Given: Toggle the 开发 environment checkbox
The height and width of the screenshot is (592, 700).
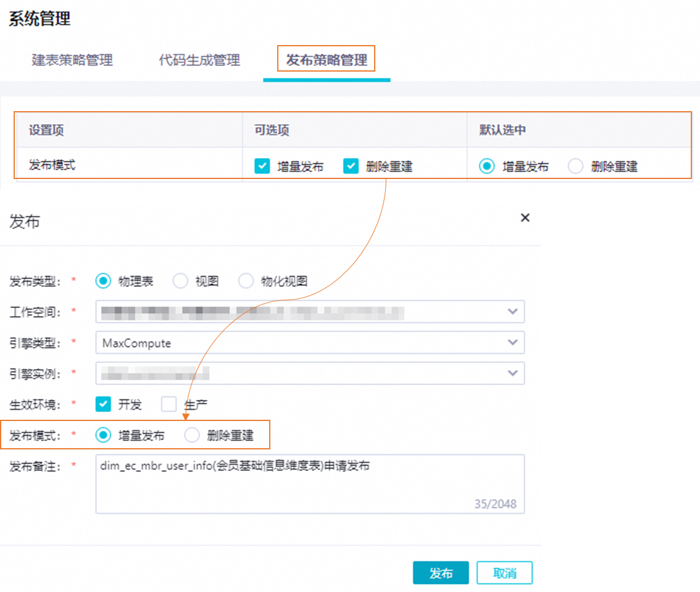Looking at the screenshot, I should 103,404.
